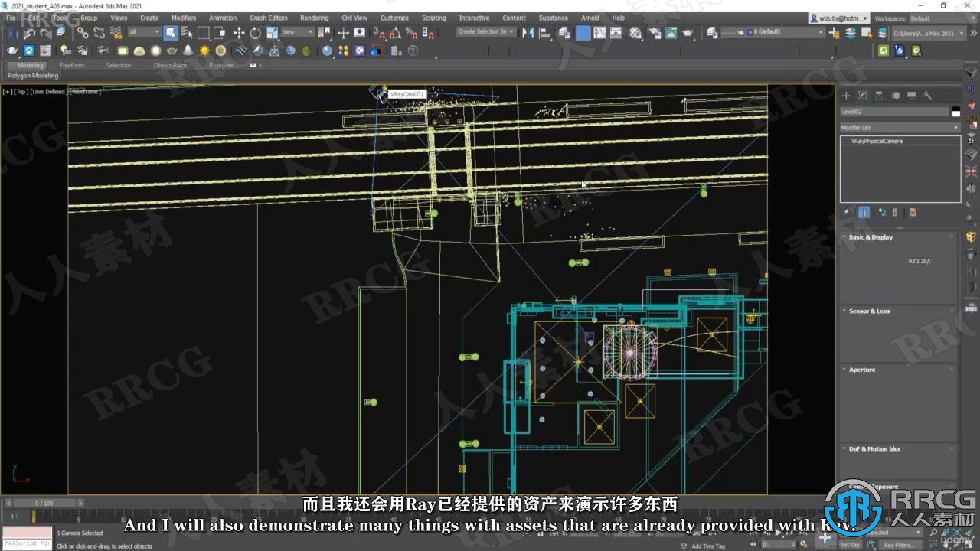980x551 pixels.
Task: Click the Unlink Selection icon
Action: pos(100,33)
